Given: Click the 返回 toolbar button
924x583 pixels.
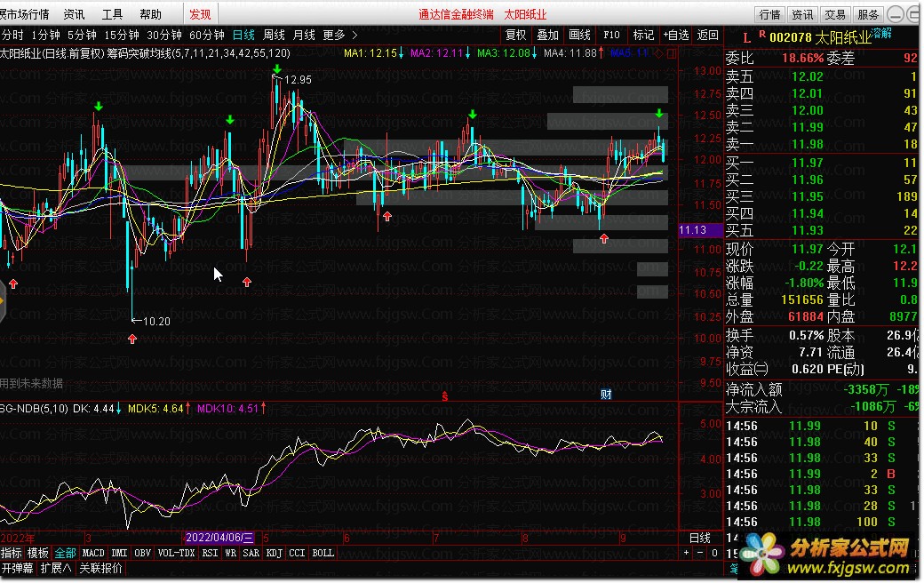Looking at the screenshot, I should (707, 36).
